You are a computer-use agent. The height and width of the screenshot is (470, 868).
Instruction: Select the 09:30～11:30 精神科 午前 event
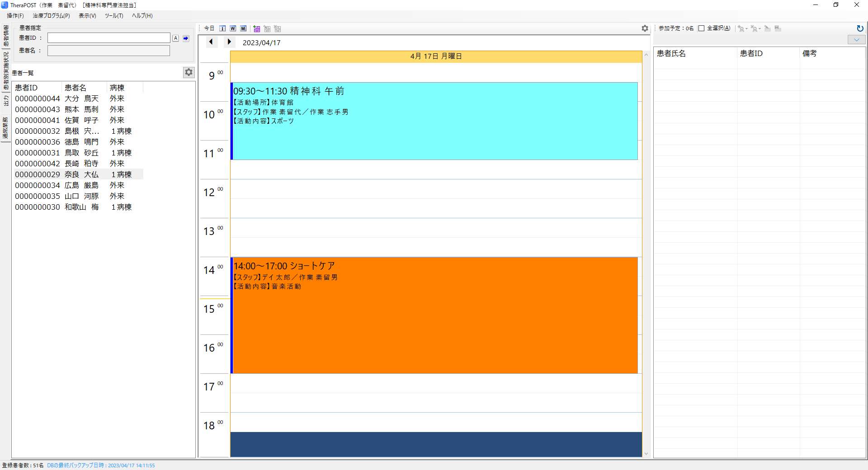pyautogui.click(x=434, y=121)
